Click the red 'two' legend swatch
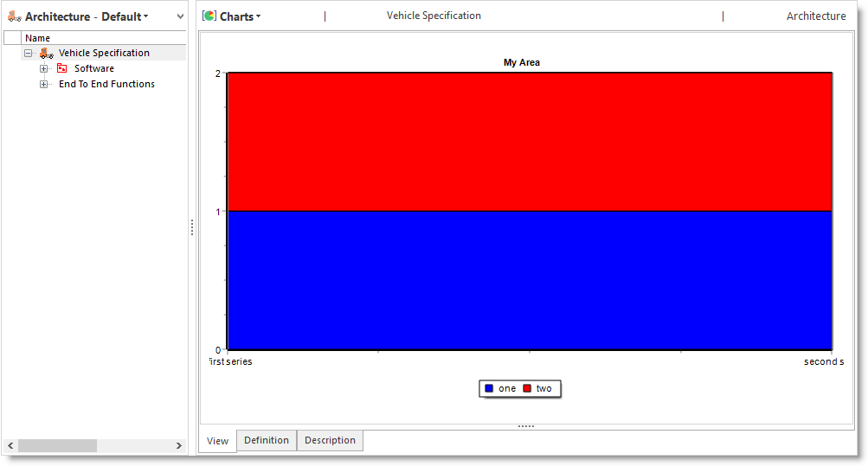The image size is (868, 466). coord(527,388)
